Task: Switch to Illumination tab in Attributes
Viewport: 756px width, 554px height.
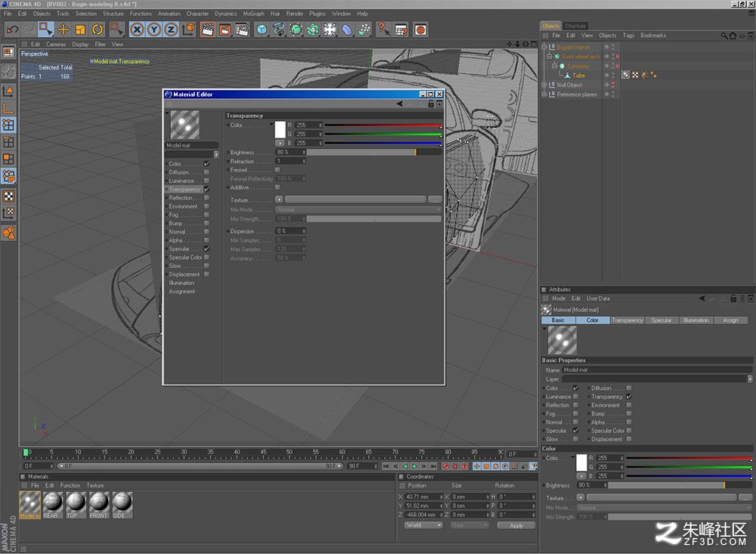Action: coord(696,320)
